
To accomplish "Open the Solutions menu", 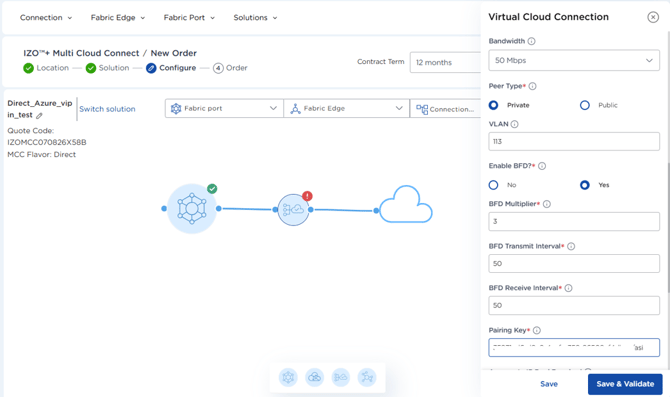I will coord(255,18).
